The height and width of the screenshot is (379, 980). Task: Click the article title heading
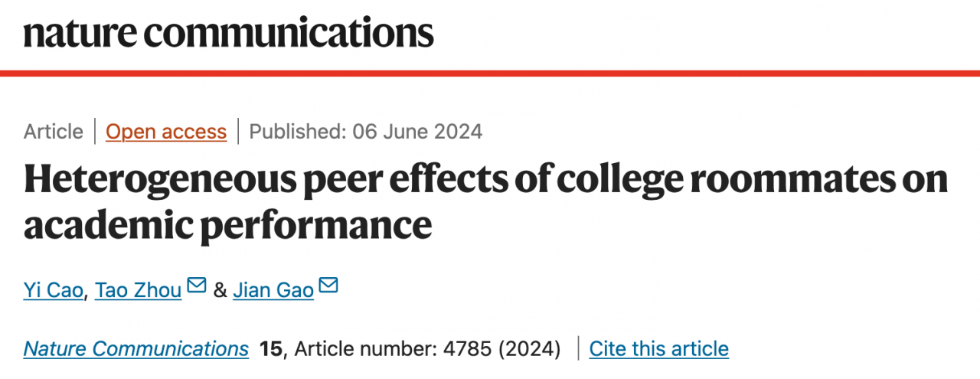tap(485, 202)
